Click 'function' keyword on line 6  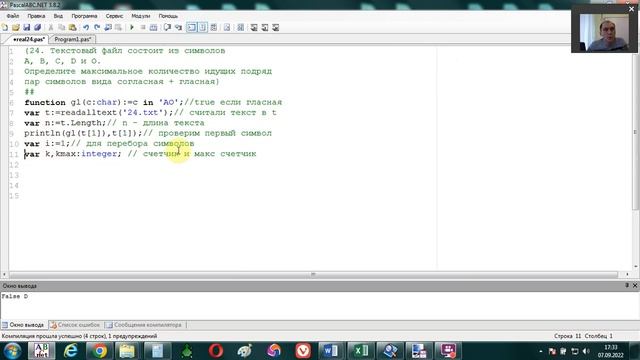pyautogui.click(x=45, y=102)
